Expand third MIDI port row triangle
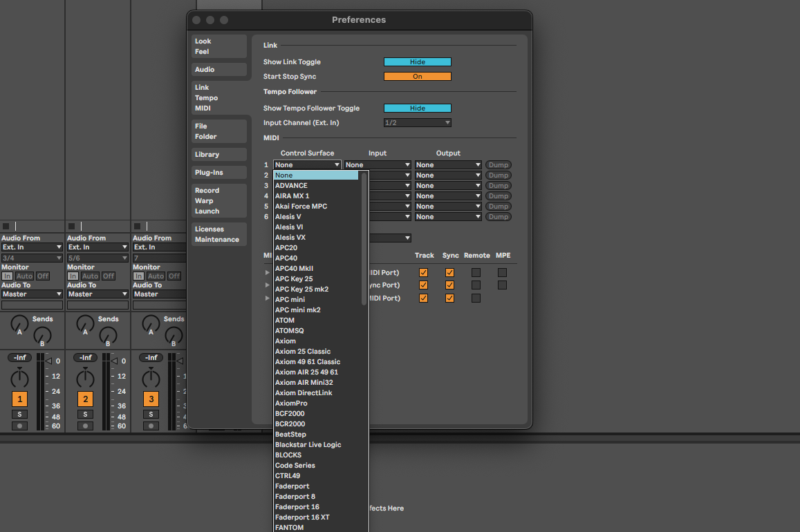This screenshot has height=532, width=800. click(267, 298)
